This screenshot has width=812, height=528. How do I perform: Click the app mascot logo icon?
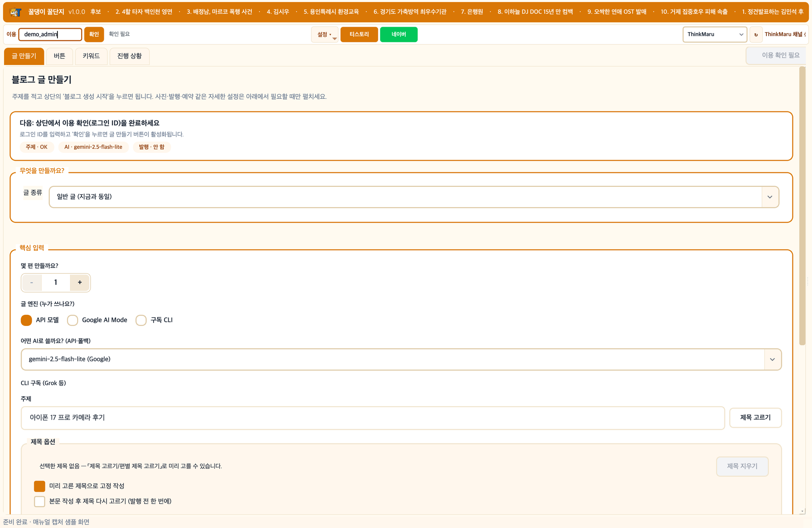tap(15, 12)
